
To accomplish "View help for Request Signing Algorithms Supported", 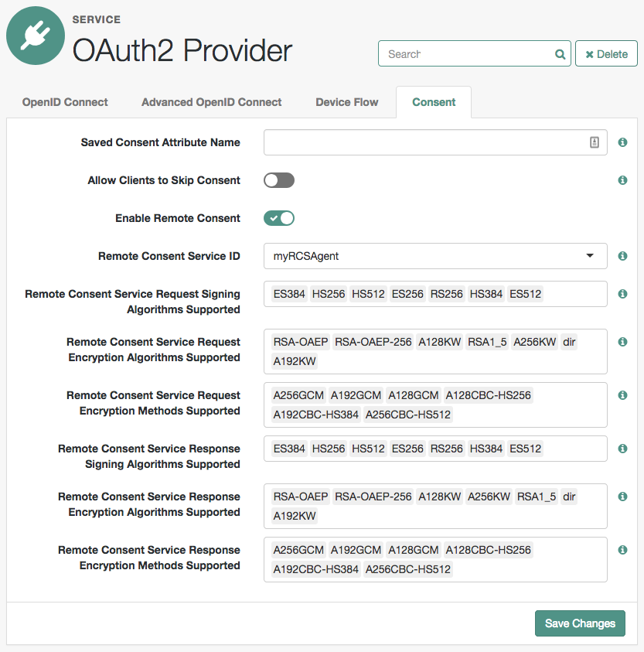I will (622, 294).
